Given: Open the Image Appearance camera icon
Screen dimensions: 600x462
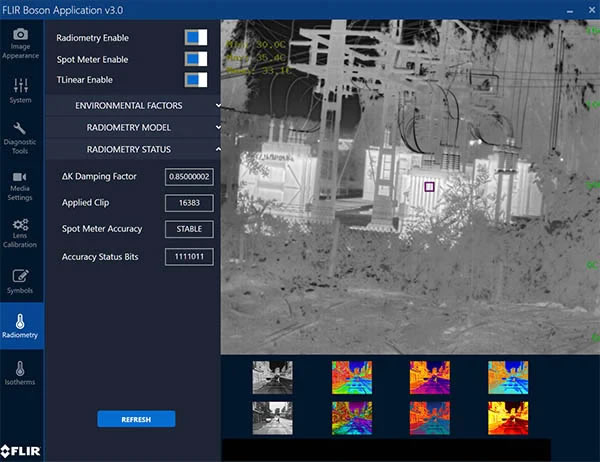Looking at the screenshot, I should click(x=21, y=36).
